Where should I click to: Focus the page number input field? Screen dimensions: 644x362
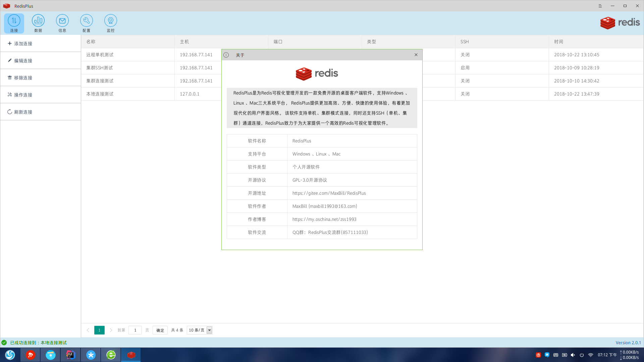coord(135,330)
